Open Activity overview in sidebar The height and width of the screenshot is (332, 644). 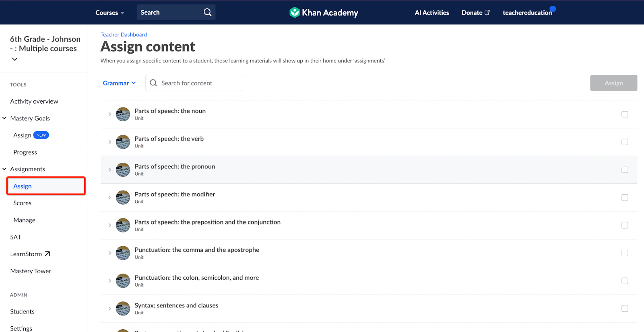point(34,101)
